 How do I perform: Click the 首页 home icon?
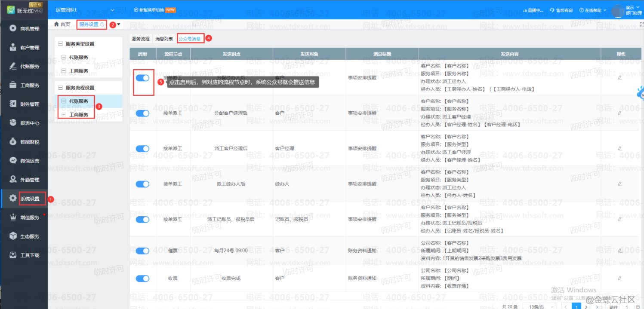point(56,24)
